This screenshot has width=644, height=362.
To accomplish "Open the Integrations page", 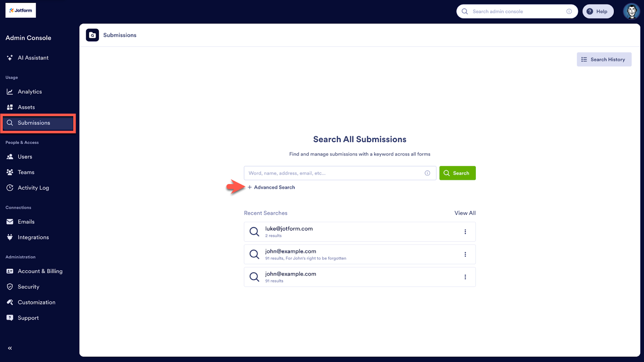I will pos(33,237).
